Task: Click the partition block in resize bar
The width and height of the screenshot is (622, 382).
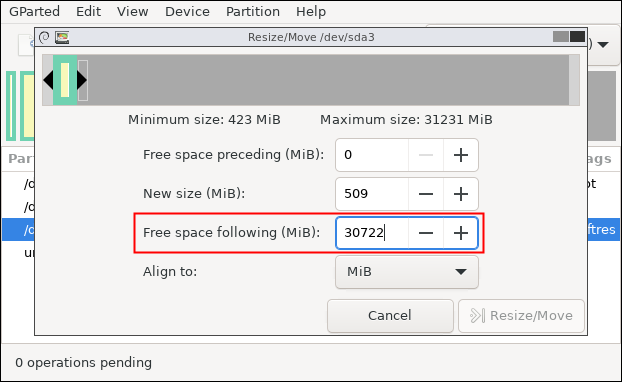Action: click(x=65, y=80)
